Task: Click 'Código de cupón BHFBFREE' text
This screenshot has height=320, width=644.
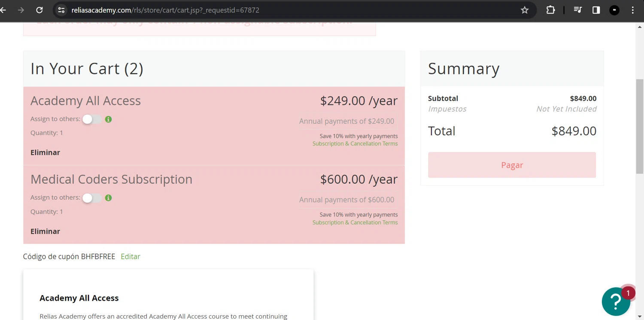Action: pos(69,256)
